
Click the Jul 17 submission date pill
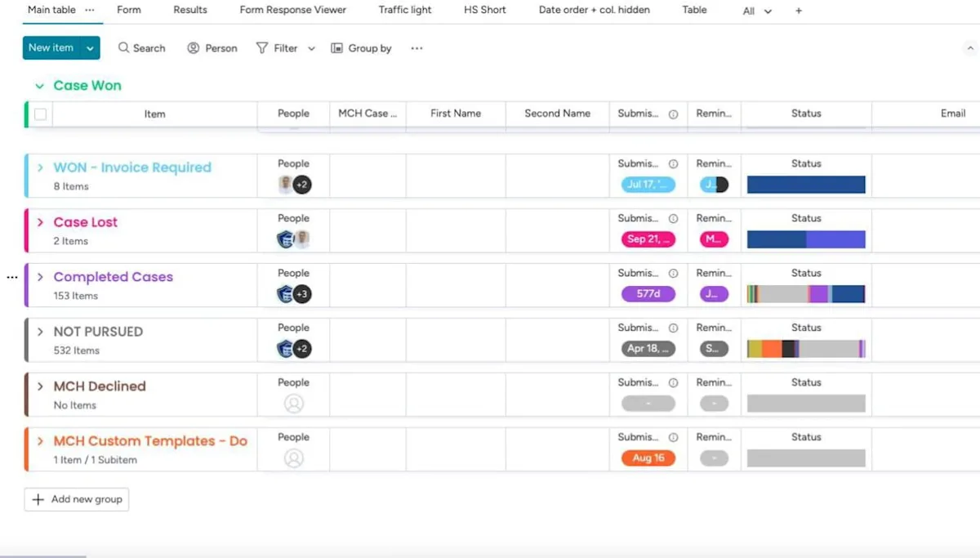pyautogui.click(x=648, y=185)
